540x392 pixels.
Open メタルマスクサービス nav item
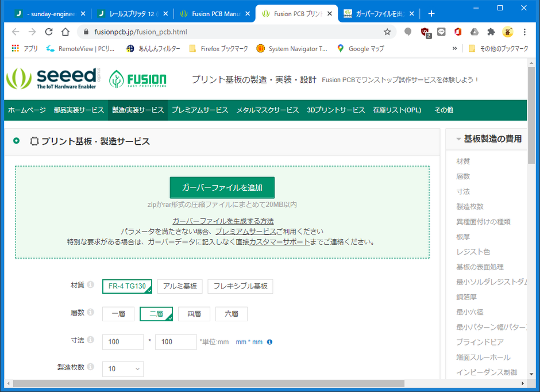tap(268, 110)
